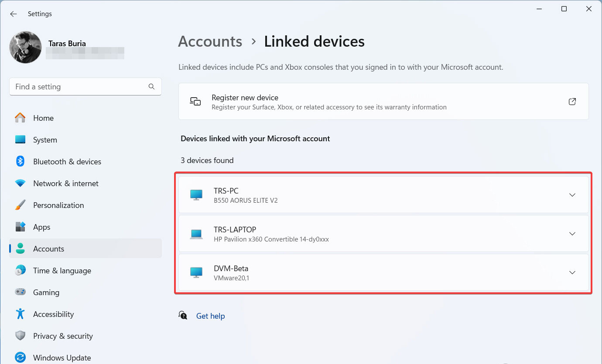Click the Bluetooth icon in sidebar
Image resolution: width=602 pixels, height=364 pixels.
20,161
